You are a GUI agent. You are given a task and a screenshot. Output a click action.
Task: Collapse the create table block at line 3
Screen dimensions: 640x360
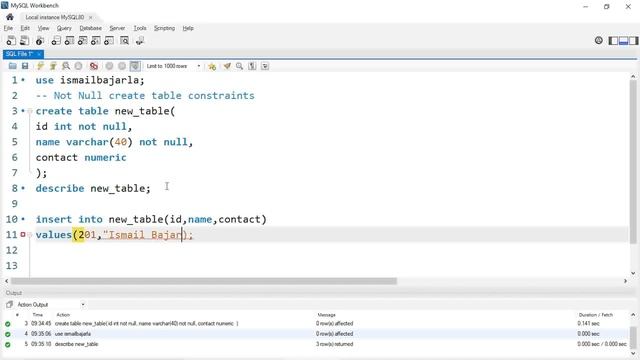click(x=29, y=111)
